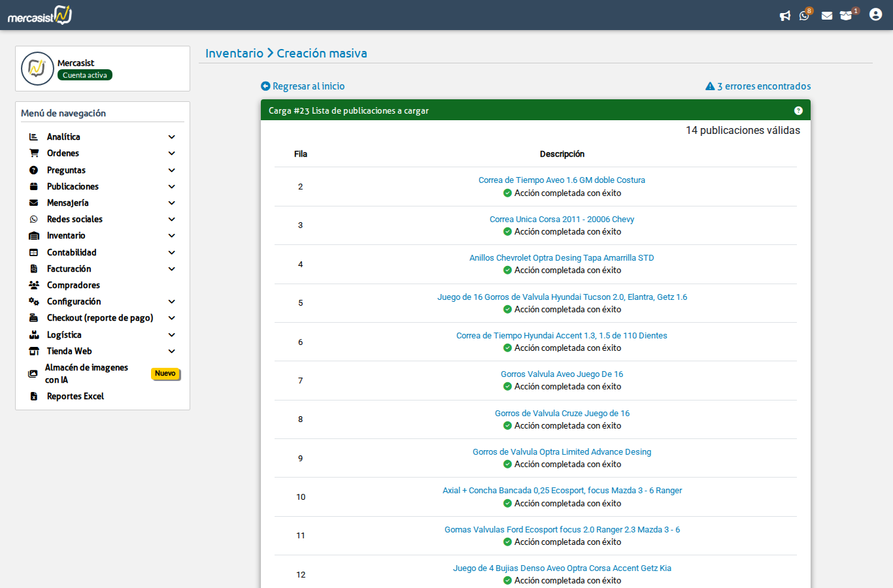Open the 3 errores encontrados link
The height and width of the screenshot is (588, 893).
click(x=763, y=86)
